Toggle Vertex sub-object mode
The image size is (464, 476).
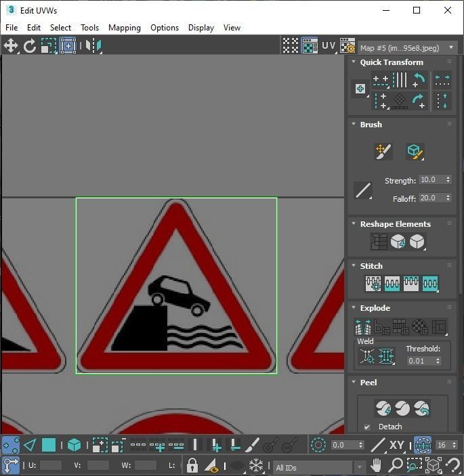click(11, 446)
